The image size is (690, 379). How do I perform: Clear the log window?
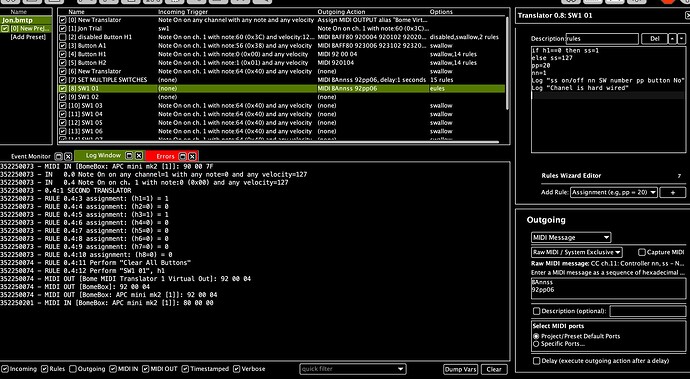coord(494,369)
